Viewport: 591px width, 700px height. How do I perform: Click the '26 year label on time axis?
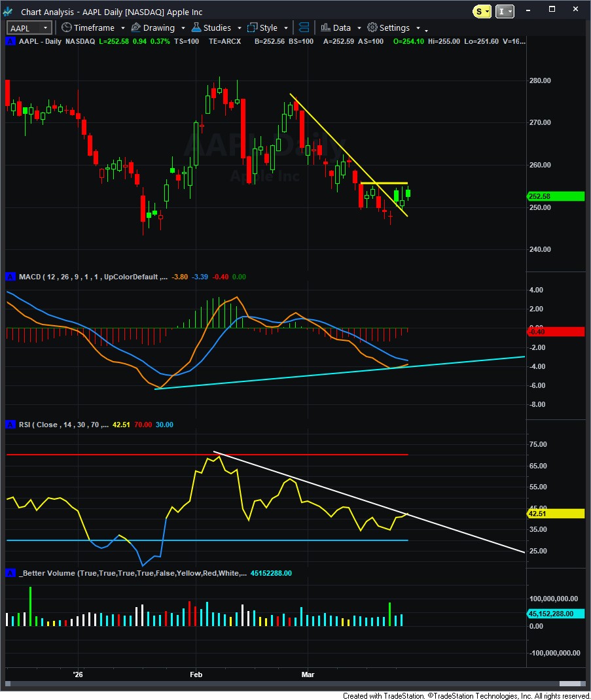pos(78,674)
